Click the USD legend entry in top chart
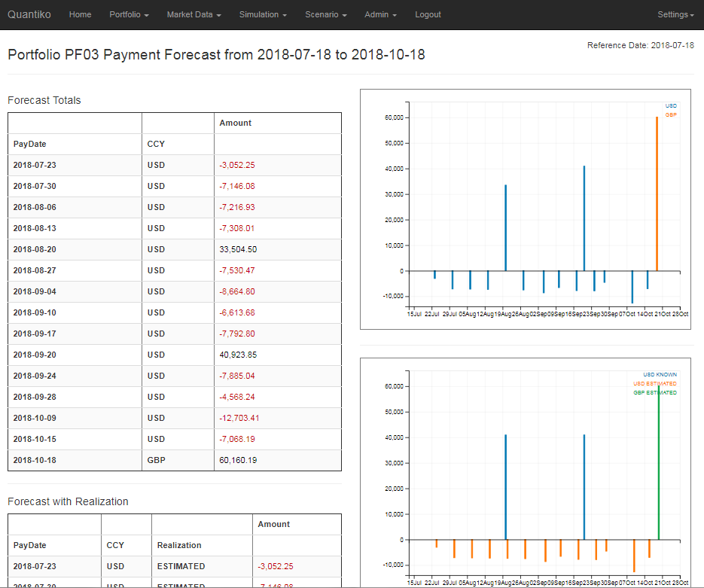Viewport: 704px width, 588px height. [671, 106]
